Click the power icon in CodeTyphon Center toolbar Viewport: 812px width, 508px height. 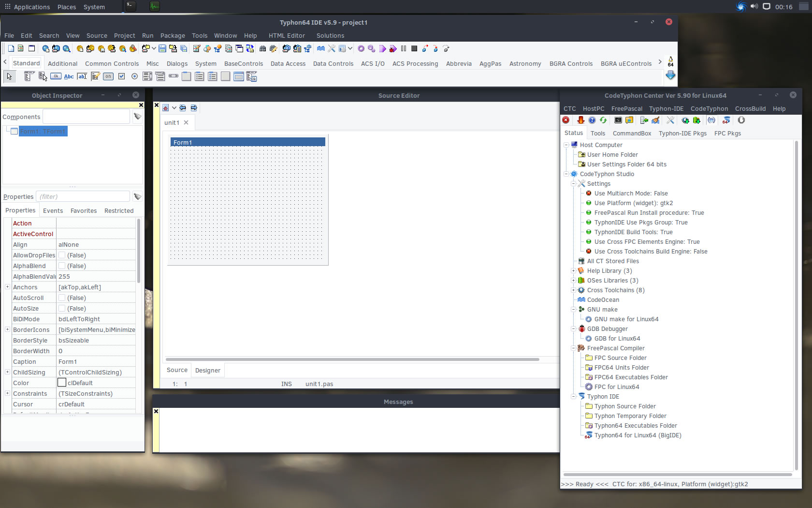pyautogui.click(x=741, y=120)
